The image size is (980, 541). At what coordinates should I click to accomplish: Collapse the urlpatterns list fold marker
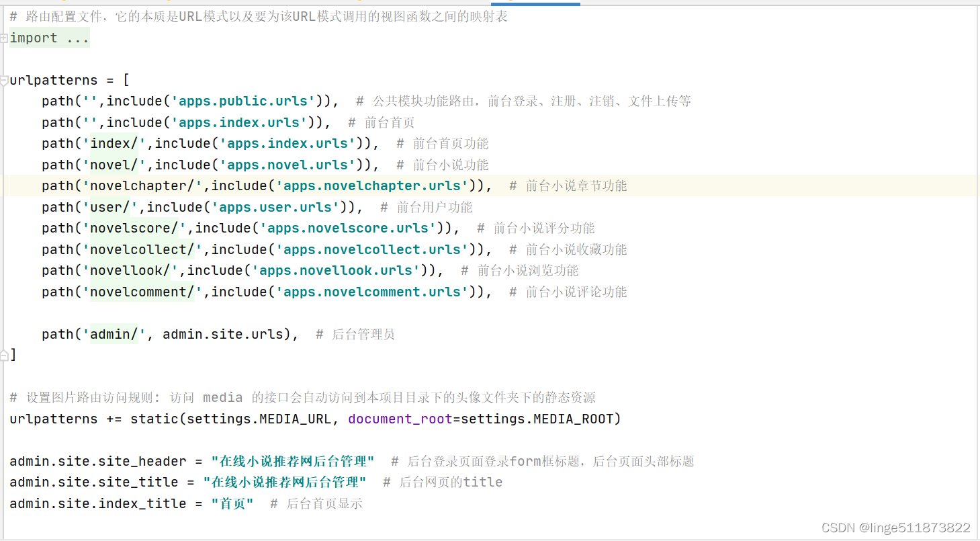pyautogui.click(x=4, y=81)
